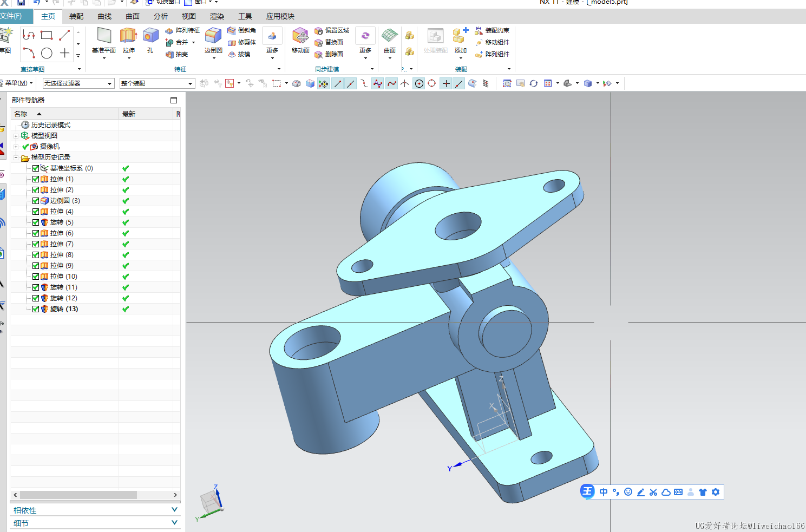Open the selection filter (无选择过滤器) dropdown
Image resolution: width=806 pixels, height=532 pixels.
point(78,83)
